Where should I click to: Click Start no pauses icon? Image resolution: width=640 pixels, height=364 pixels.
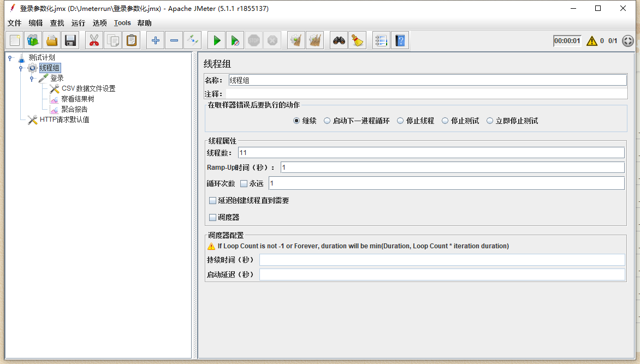[235, 40]
